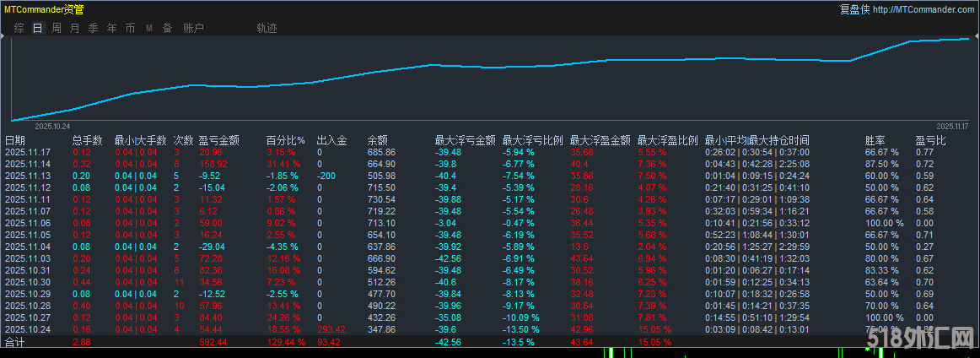Image resolution: width=980 pixels, height=358 pixels.
Task: Click the 最大浮亏金额 column header
Action: coord(466,141)
